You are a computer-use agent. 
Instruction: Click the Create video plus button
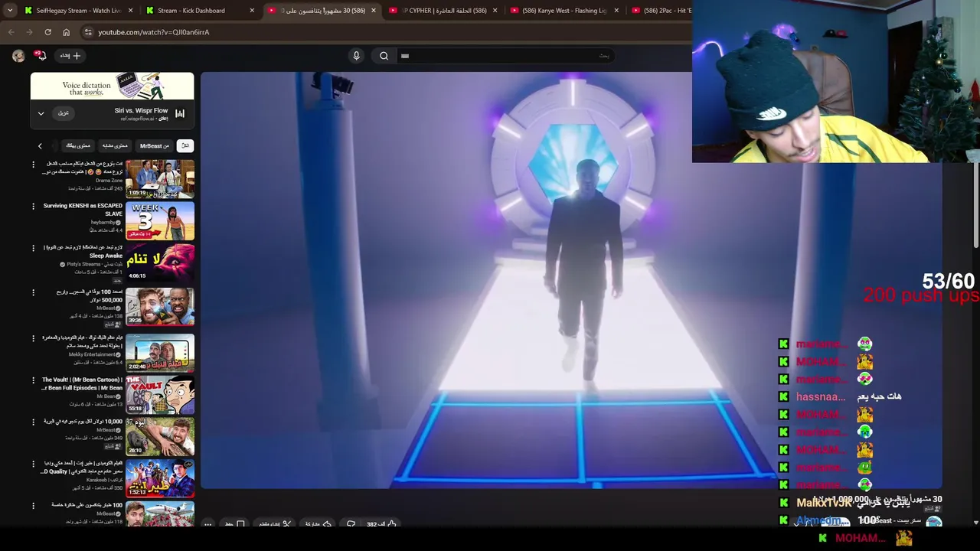pyautogui.click(x=70, y=56)
